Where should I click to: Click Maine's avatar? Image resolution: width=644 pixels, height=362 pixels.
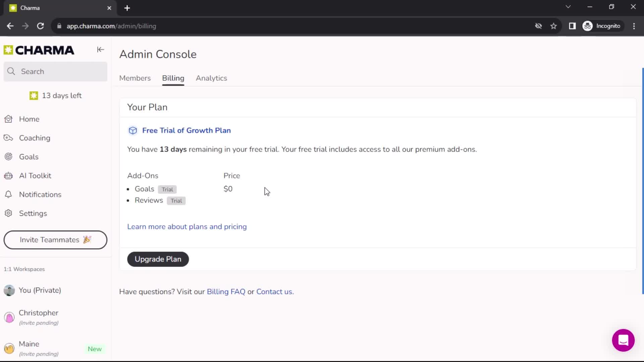9,349
